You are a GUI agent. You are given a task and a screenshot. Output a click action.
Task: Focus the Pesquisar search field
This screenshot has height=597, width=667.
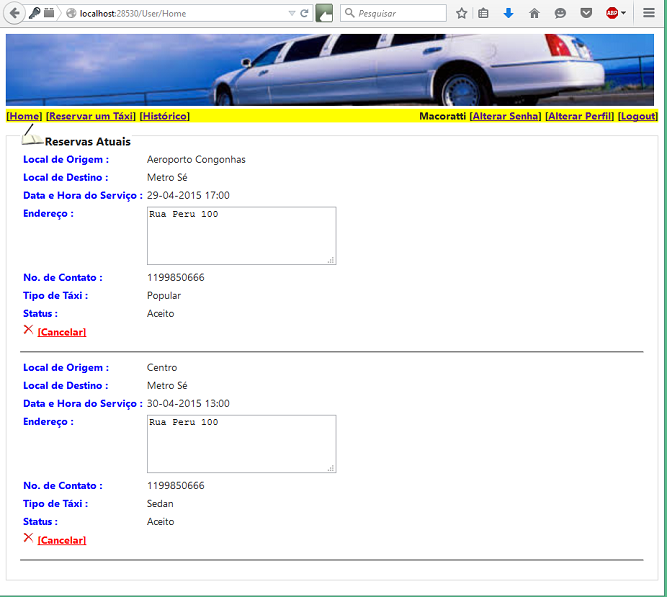393,13
